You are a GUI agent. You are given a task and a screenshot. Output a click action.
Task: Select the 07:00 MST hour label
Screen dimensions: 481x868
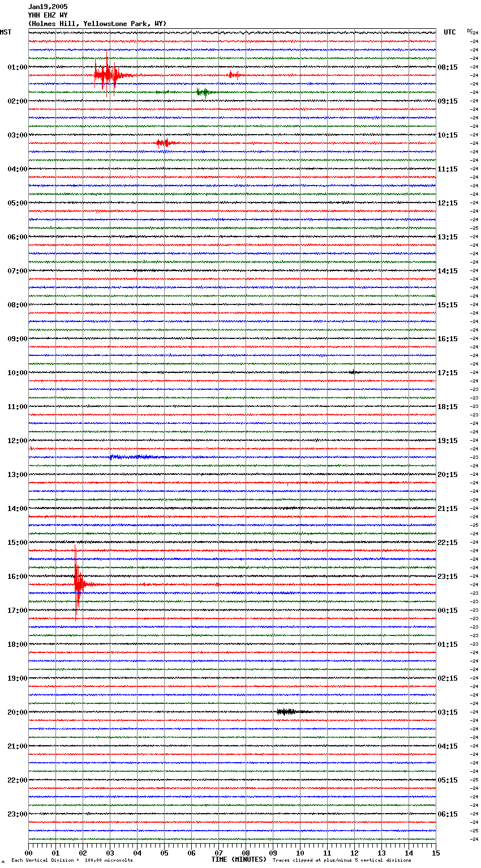click(18, 271)
